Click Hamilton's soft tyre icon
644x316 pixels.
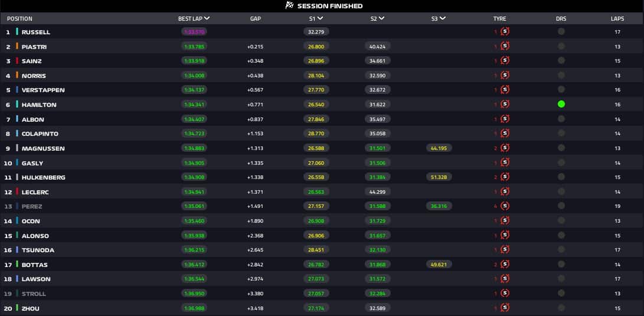pos(505,105)
